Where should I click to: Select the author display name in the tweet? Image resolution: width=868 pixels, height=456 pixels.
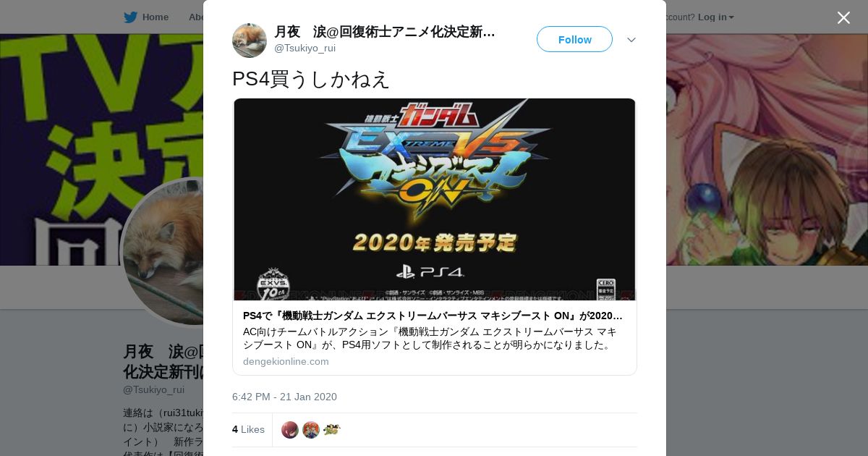pyautogui.click(x=385, y=32)
